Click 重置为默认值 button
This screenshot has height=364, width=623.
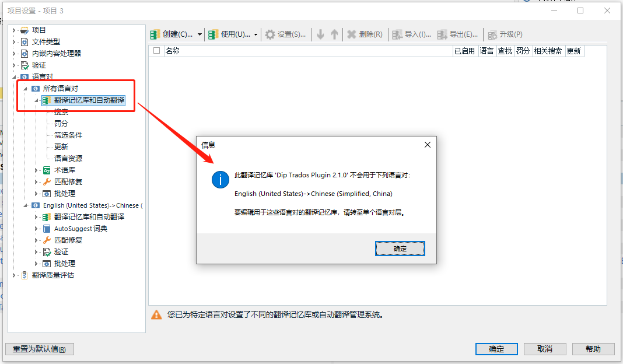[40, 349]
